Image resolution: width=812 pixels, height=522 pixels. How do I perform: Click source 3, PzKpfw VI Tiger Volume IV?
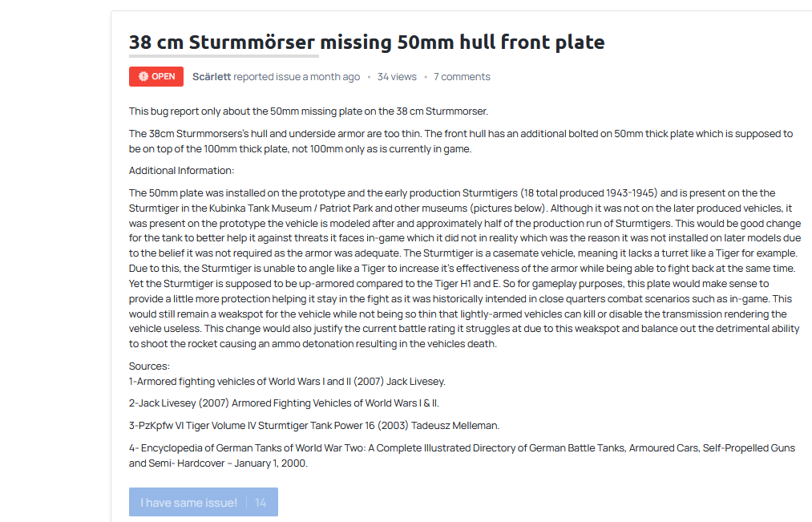pyautogui.click(x=313, y=426)
